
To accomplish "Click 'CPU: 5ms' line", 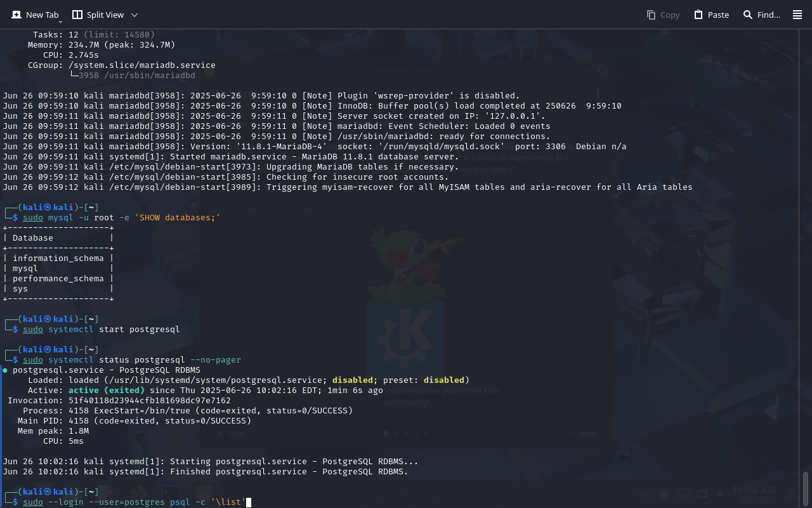I will (x=63, y=441).
